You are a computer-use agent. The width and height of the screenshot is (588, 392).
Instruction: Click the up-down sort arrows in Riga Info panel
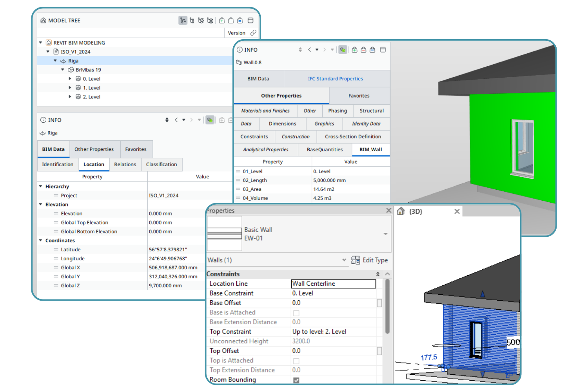click(x=167, y=120)
